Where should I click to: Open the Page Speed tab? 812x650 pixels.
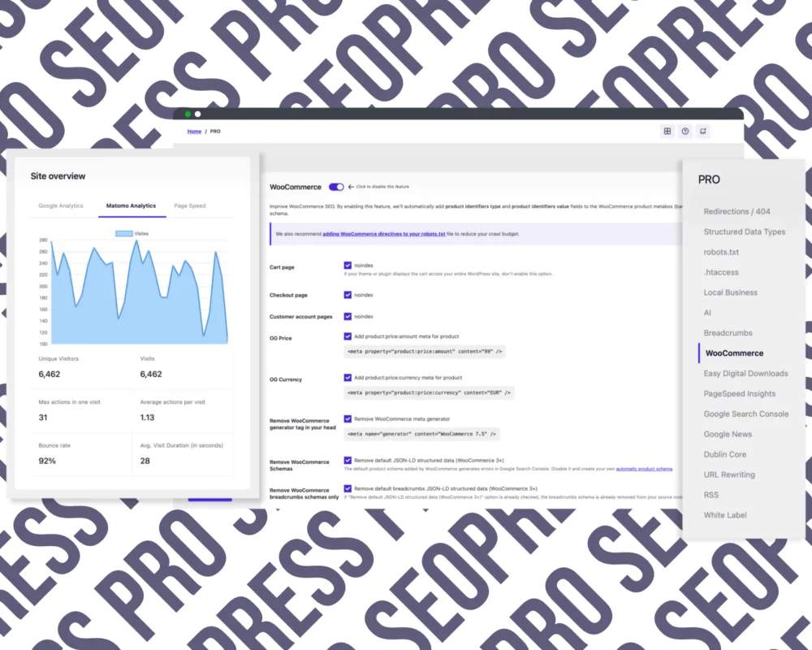(x=190, y=206)
